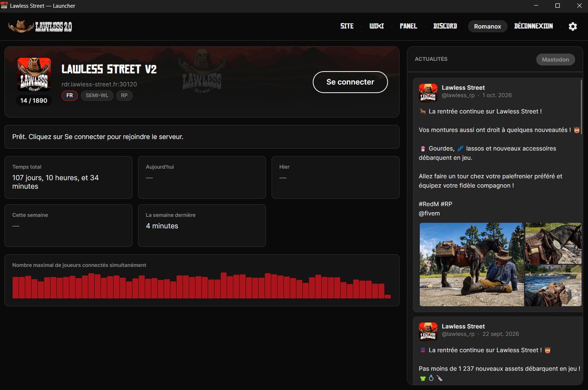Open the DISCORD link
588x390 pixels.
445,26
